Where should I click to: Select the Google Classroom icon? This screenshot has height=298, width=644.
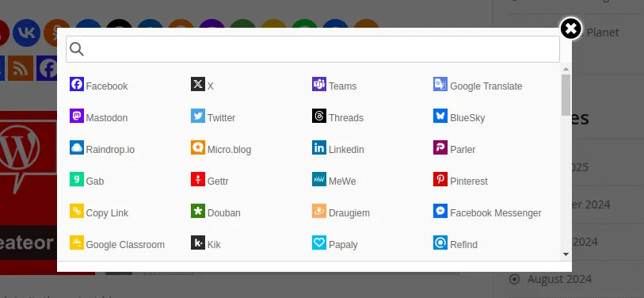point(77,242)
